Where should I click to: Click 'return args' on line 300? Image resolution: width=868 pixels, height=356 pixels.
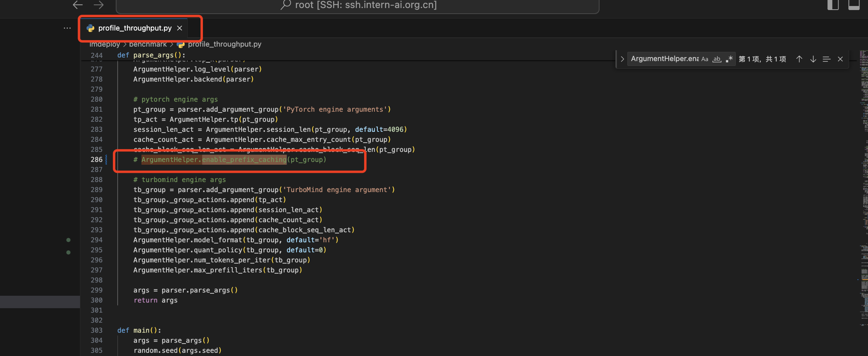[x=156, y=300]
